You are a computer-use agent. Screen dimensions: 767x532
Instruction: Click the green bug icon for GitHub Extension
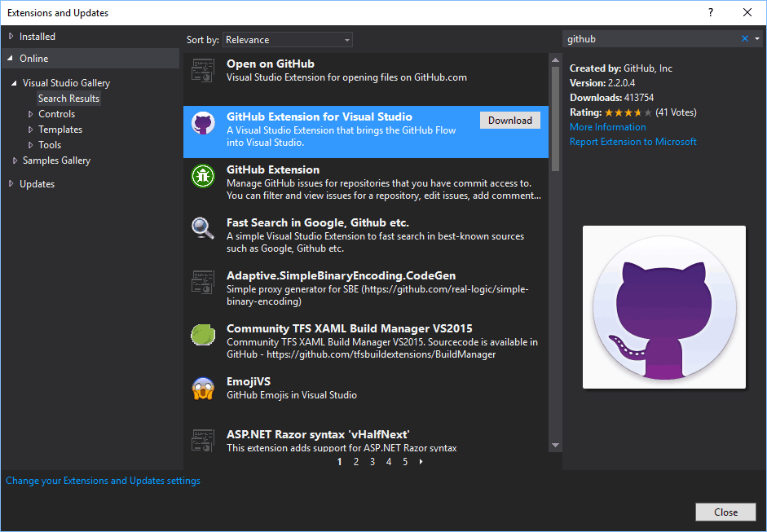pos(202,176)
